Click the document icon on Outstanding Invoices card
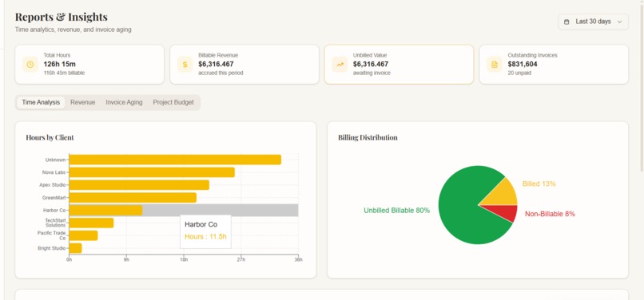644x300 pixels. 495,65
